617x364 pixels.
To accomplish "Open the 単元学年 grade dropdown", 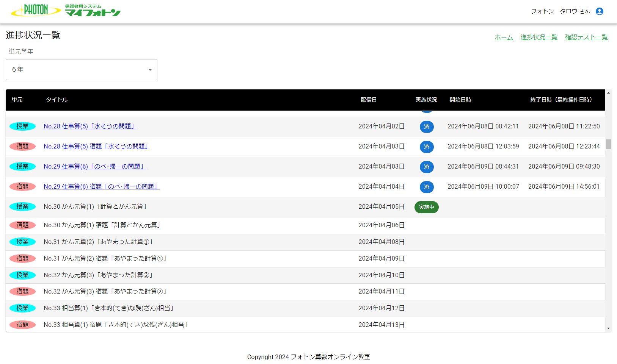I will click(x=82, y=70).
